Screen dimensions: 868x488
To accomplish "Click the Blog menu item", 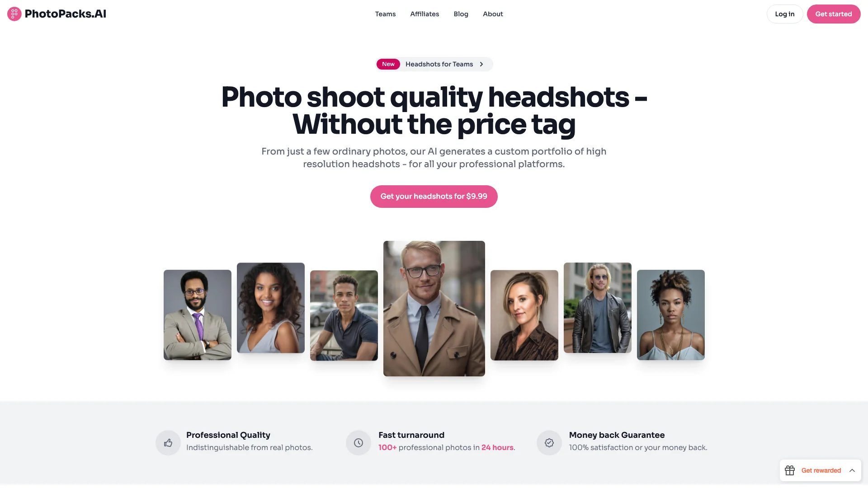I will (x=461, y=14).
